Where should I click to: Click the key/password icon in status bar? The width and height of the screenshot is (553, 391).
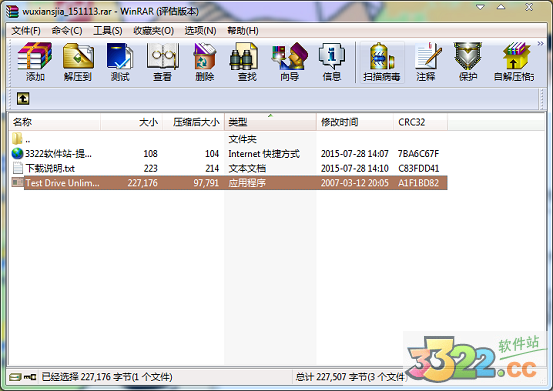pyautogui.click(x=30, y=377)
